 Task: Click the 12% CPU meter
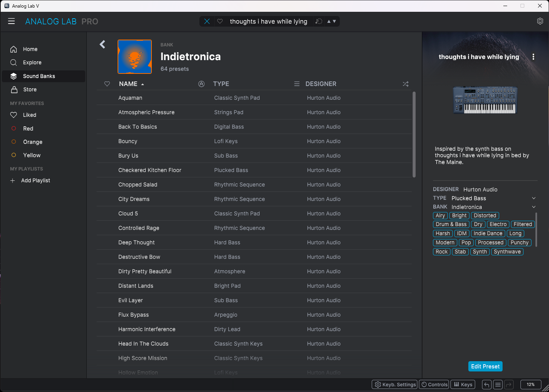click(531, 384)
